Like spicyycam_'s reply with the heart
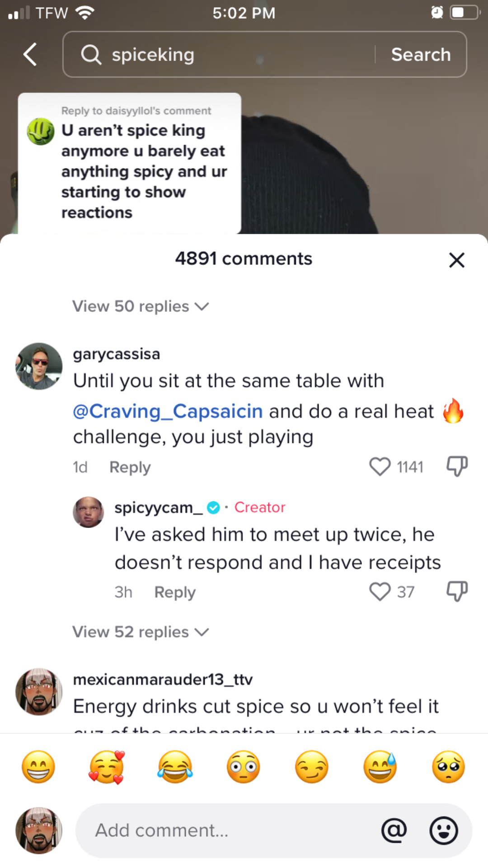 point(380,592)
